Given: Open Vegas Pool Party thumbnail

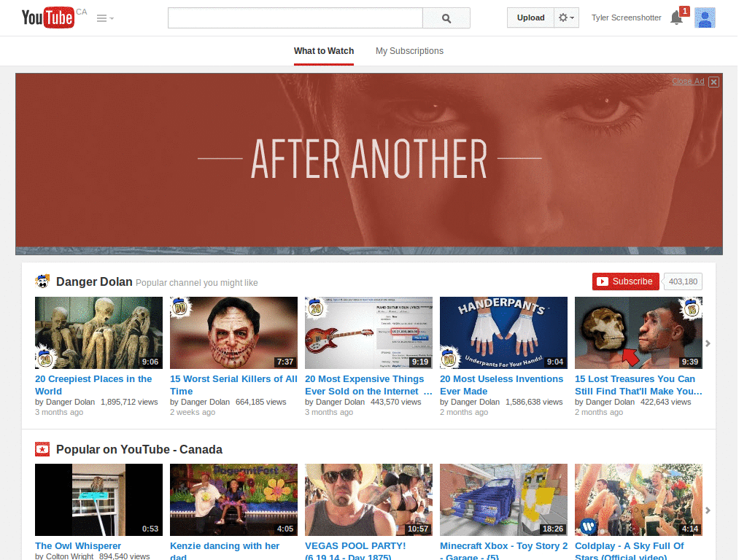Looking at the screenshot, I should (x=368, y=500).
